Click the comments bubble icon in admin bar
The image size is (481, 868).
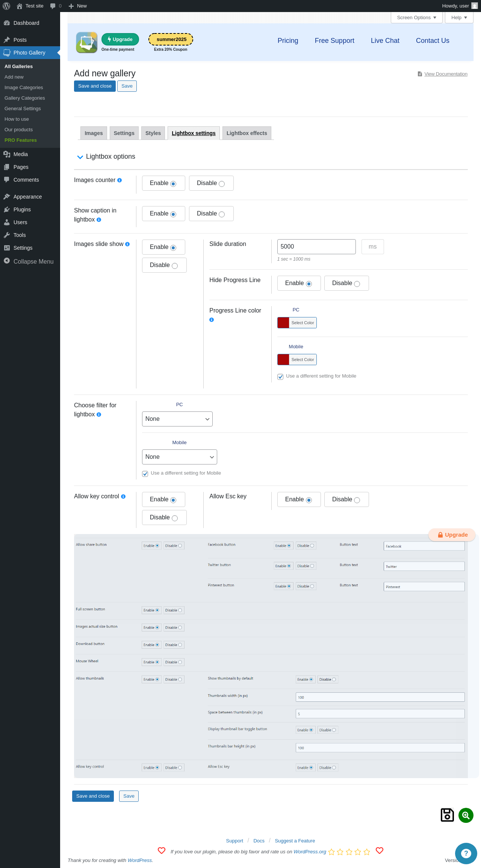[53, 6]
